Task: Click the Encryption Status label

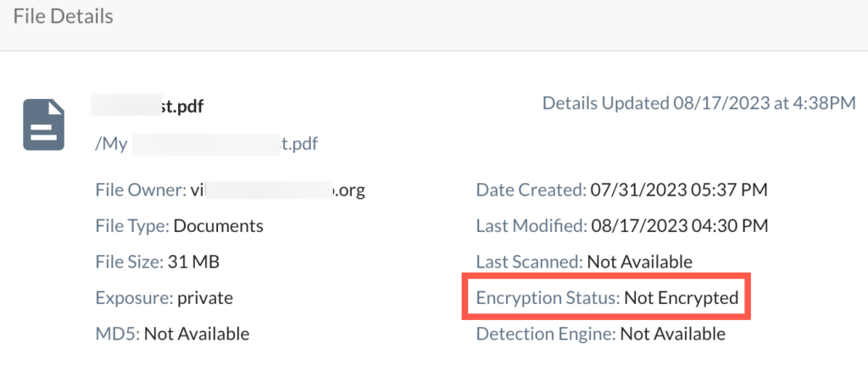Action: point(548,297)
